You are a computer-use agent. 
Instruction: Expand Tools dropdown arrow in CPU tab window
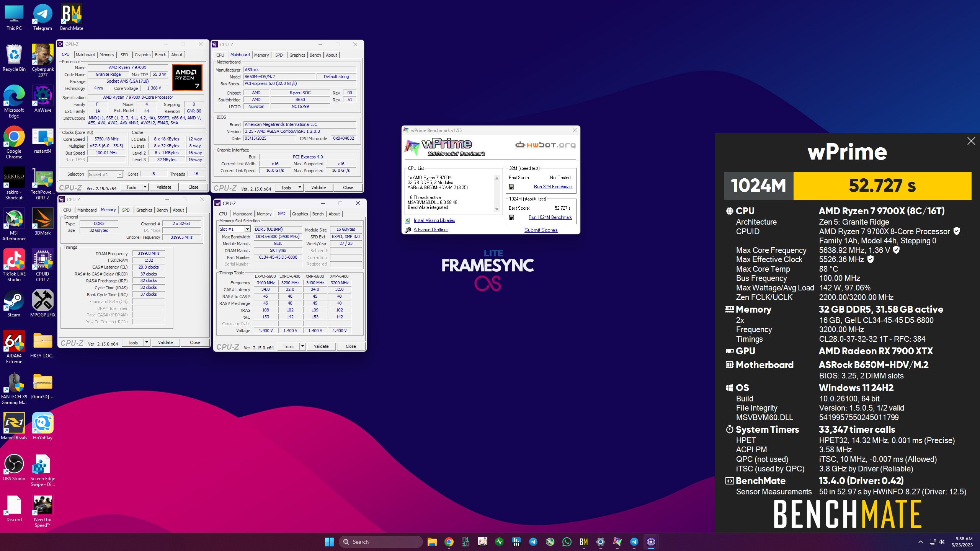click(x=145, y=187)
